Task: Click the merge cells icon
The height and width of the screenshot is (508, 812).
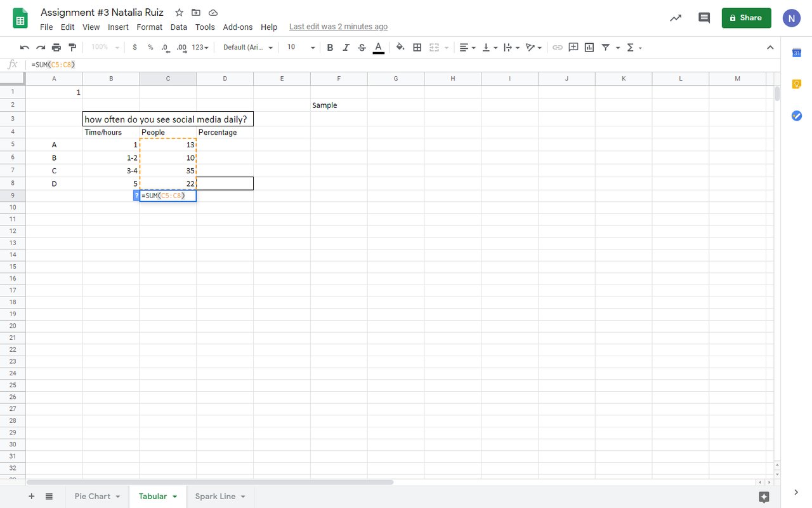Action: tap(435, 48)
